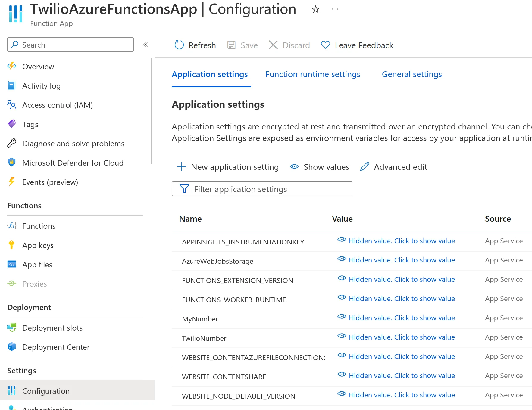The image size is (532, 410).
Task: Click the Save toolbar button
Action: (243, 45)
